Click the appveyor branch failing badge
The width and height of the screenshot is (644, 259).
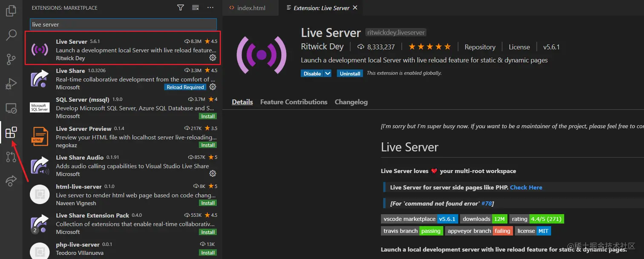(x=479, y=231)
